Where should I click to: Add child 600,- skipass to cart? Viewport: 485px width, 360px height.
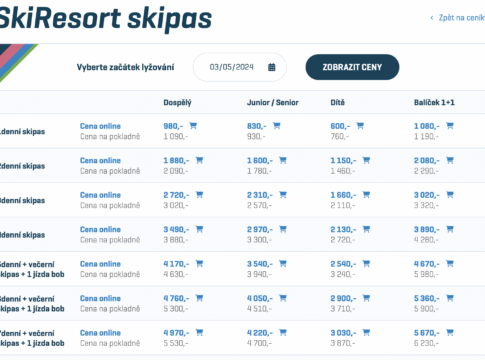(x=360, y=126)
